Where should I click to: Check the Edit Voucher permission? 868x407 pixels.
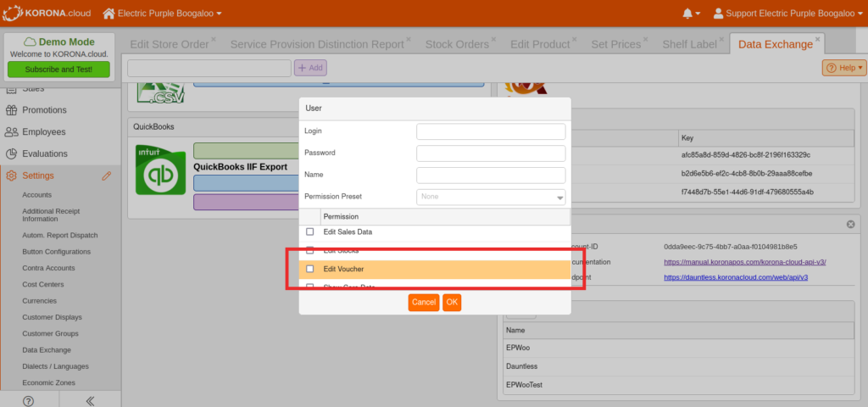tap(310, 269)
